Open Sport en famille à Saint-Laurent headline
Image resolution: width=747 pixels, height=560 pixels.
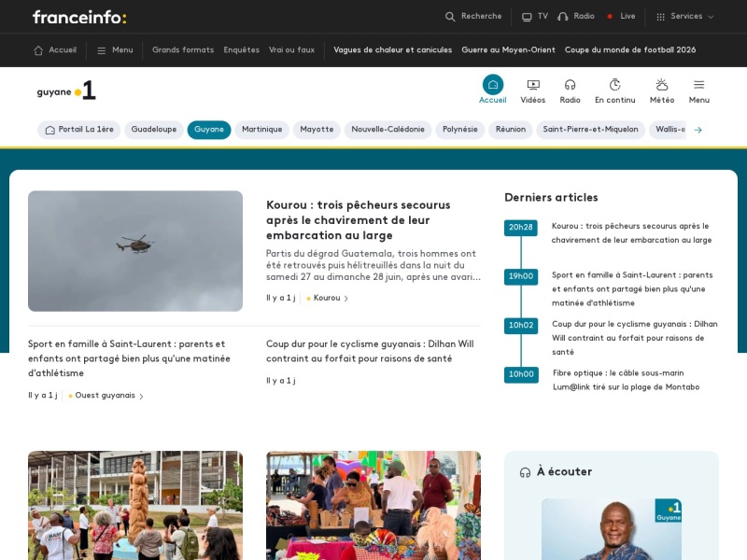point(129,358)
